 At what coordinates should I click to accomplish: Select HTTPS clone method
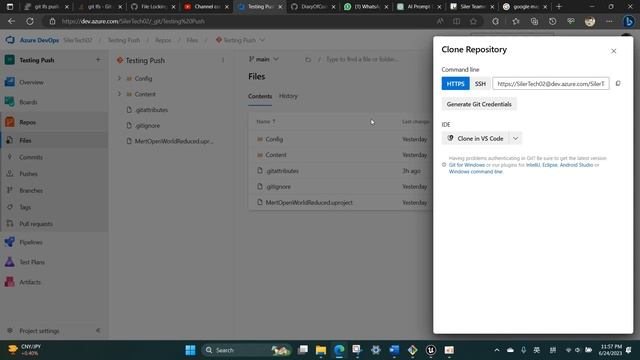tap(455, 84)
